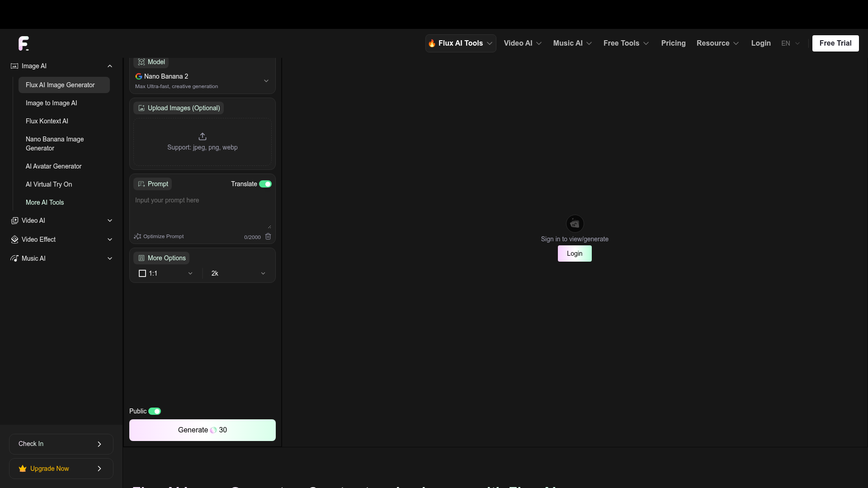Open the Resource nav menu
Viewport: 868px width, 488px height.
pos(717,43)
